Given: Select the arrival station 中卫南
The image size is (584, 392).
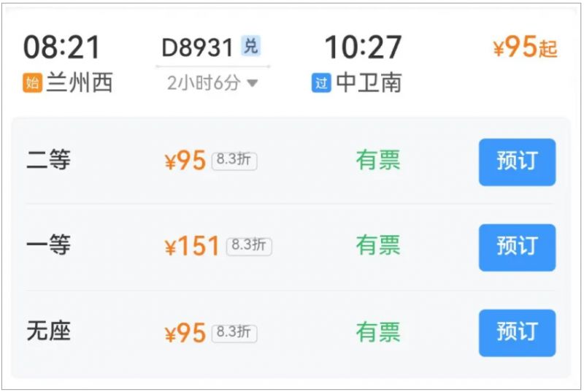Looking at the screenshot, I should click(369, 82).
